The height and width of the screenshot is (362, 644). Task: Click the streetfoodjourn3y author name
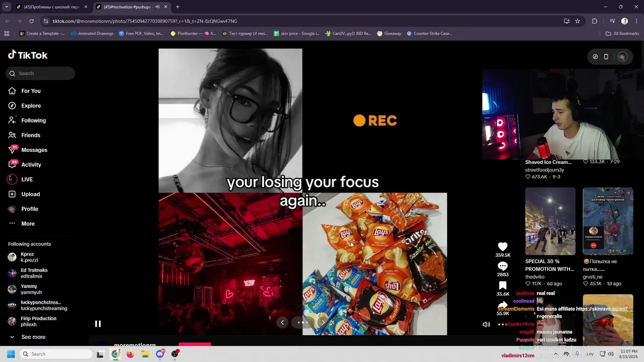tap(544, 170)
